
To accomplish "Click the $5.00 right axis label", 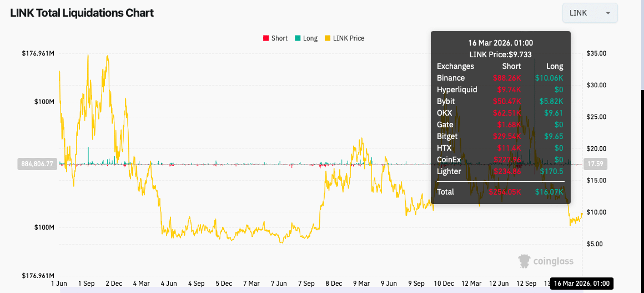I will pyautogui.click(x=595, y=244).
